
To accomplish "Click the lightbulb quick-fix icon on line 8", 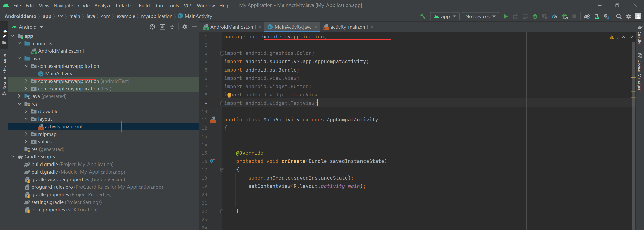I will tap(229, 95).
